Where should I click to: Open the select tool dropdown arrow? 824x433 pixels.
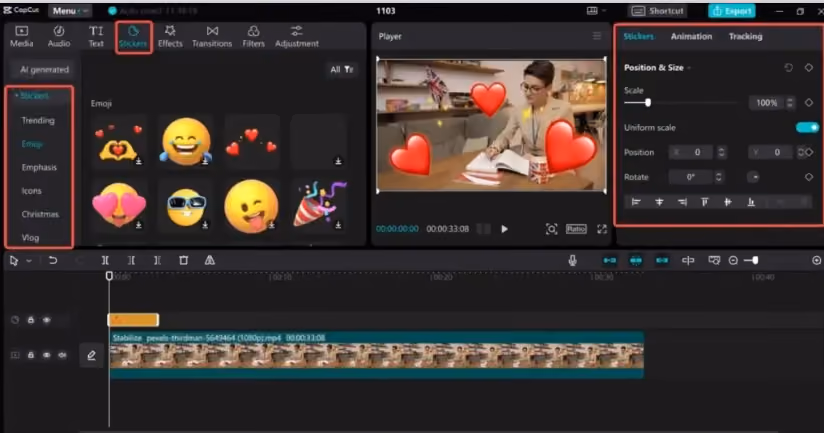pos(29,261)
